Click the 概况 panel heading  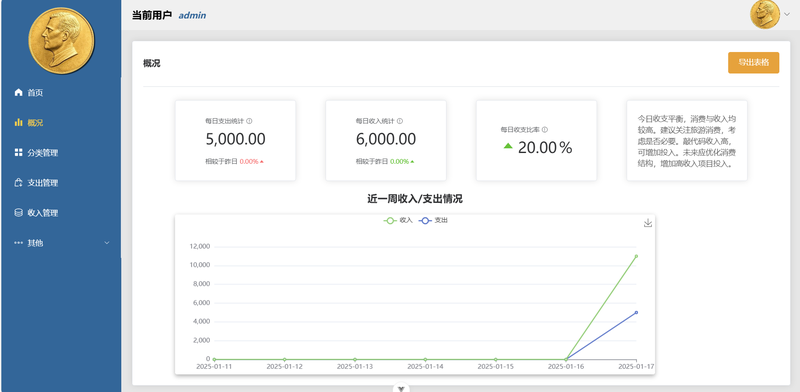pos(152,64)
